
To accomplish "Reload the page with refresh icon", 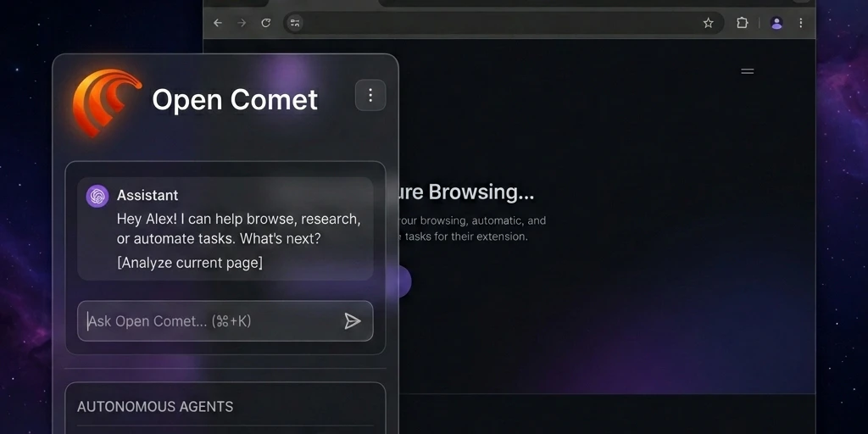I will tap(265, 23).
